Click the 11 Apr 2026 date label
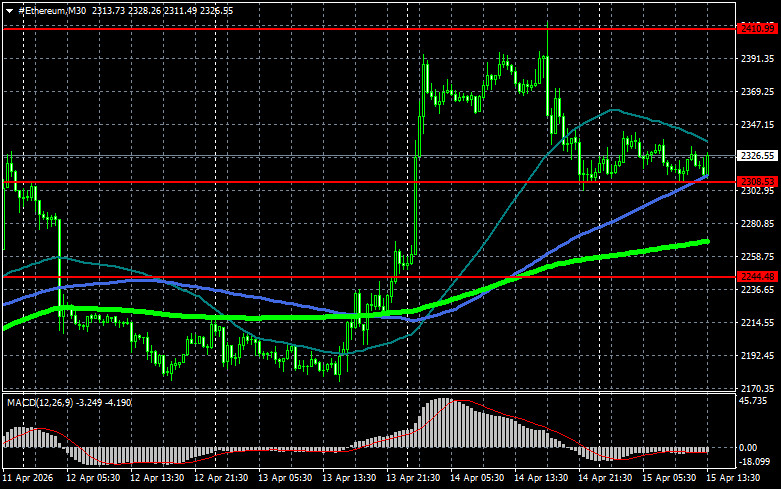The height and width of the screenshot is (489, 781). (x=28, y=478)
